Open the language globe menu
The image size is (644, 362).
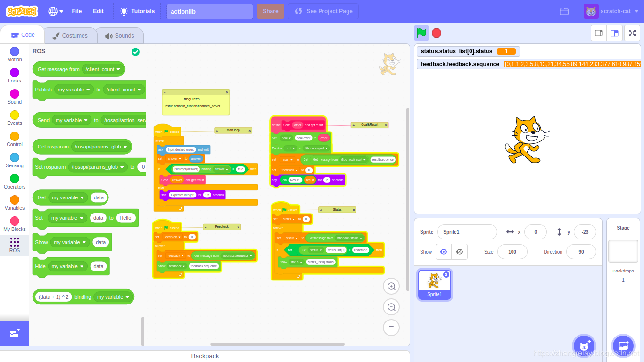click(56, 11)
